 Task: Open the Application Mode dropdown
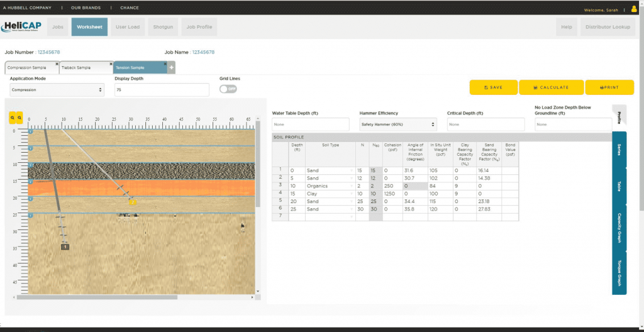(x=57, y=90)
